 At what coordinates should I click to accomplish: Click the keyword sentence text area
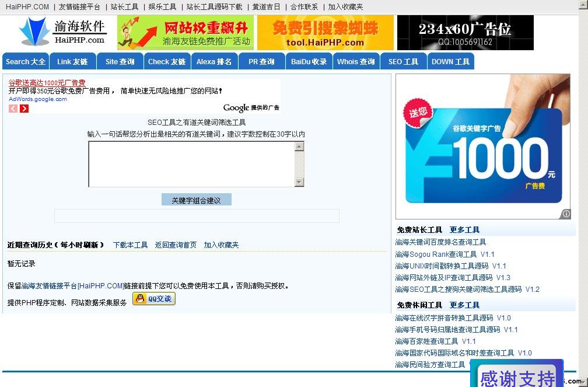tap(191, 164)
